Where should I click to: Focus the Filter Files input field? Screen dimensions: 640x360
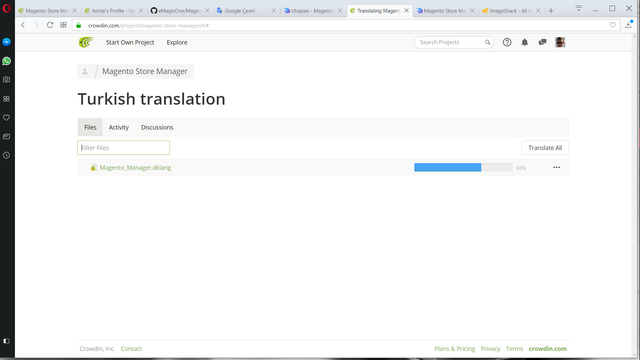[x=124, y=148]
